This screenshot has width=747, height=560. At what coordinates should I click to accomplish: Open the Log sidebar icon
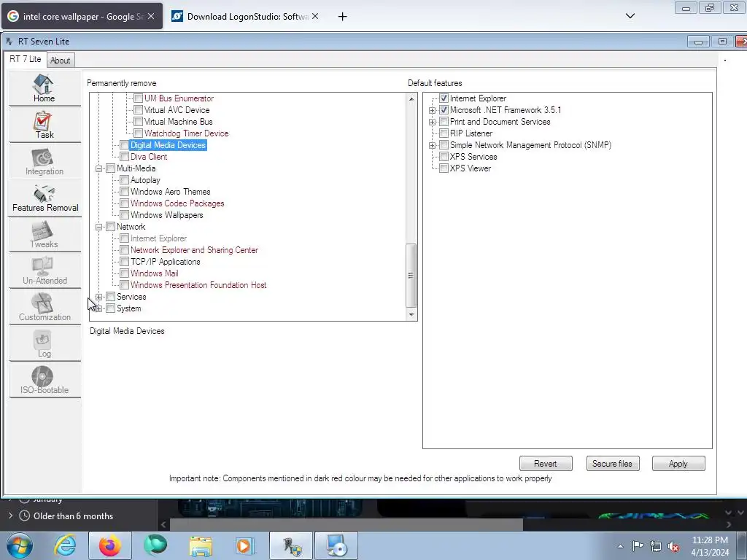[x=44, y=344]
